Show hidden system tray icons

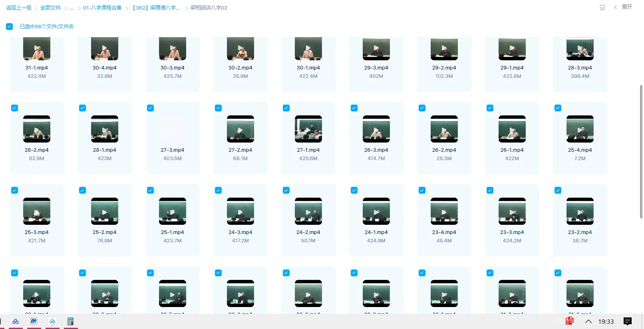click(588, 321)
